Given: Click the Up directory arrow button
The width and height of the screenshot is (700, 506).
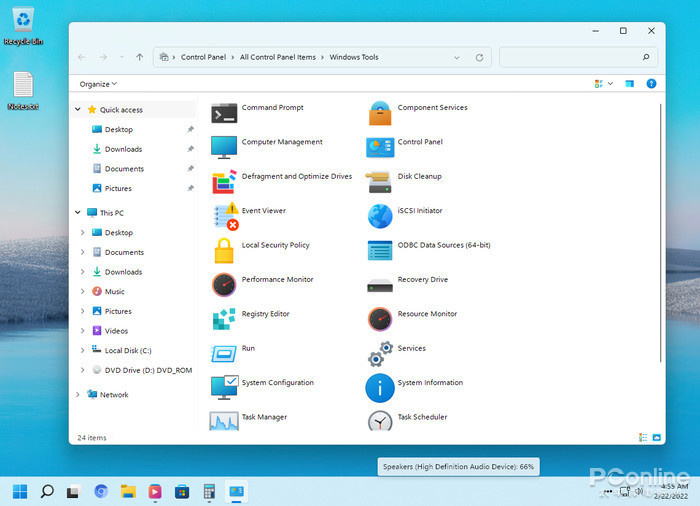Looking at the screenshot, I should click(139, 57).
